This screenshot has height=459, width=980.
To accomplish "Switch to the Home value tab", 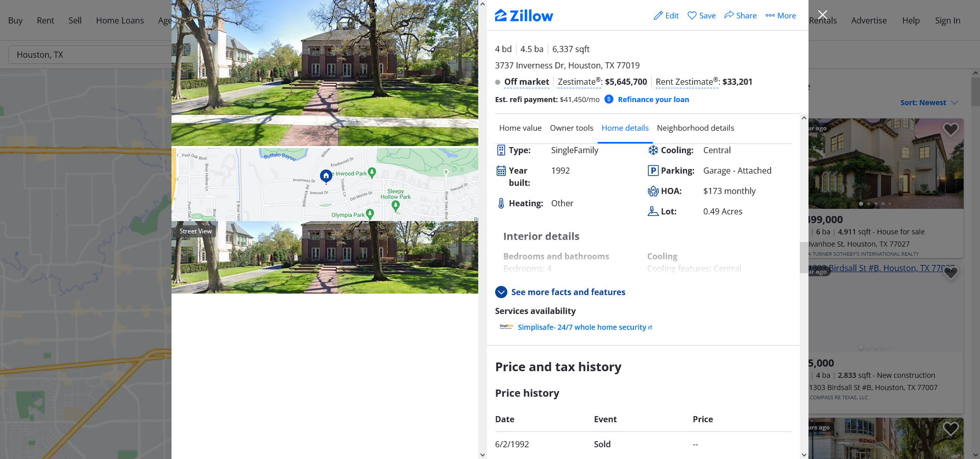I will point(520,128).
